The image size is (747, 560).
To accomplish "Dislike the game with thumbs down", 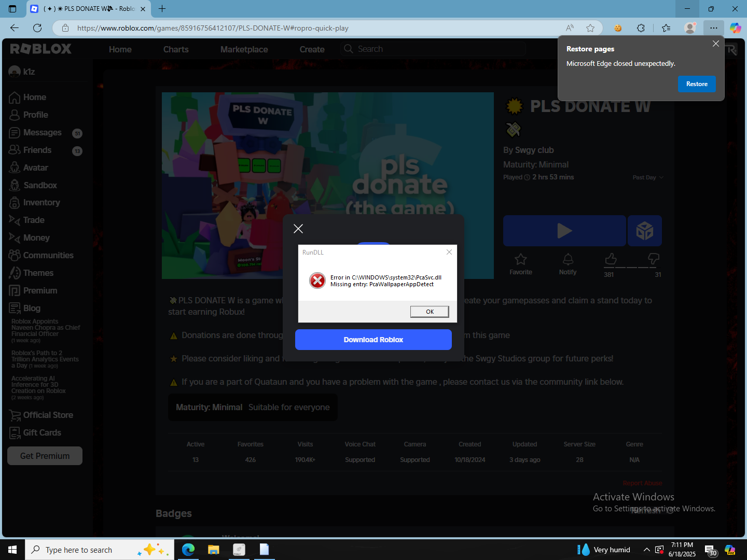I will pos(654,259).
